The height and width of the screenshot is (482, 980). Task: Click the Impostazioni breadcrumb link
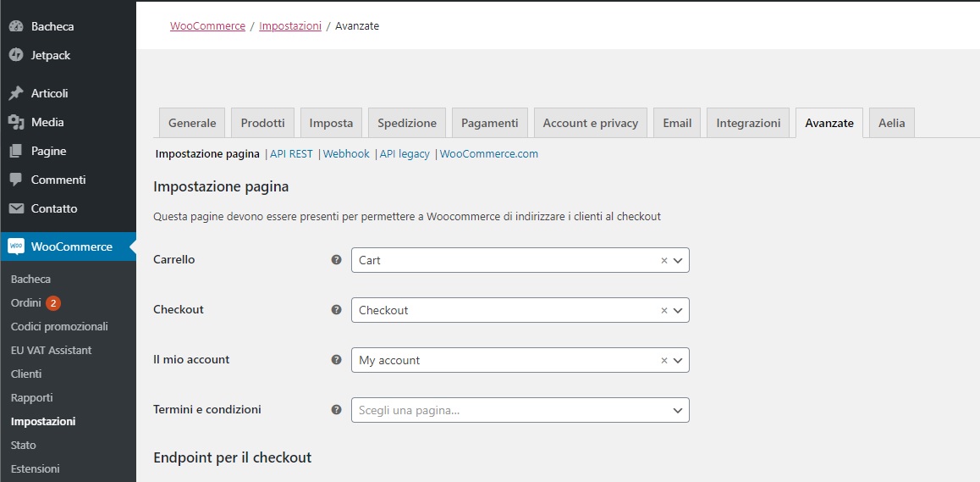(290, 26)
